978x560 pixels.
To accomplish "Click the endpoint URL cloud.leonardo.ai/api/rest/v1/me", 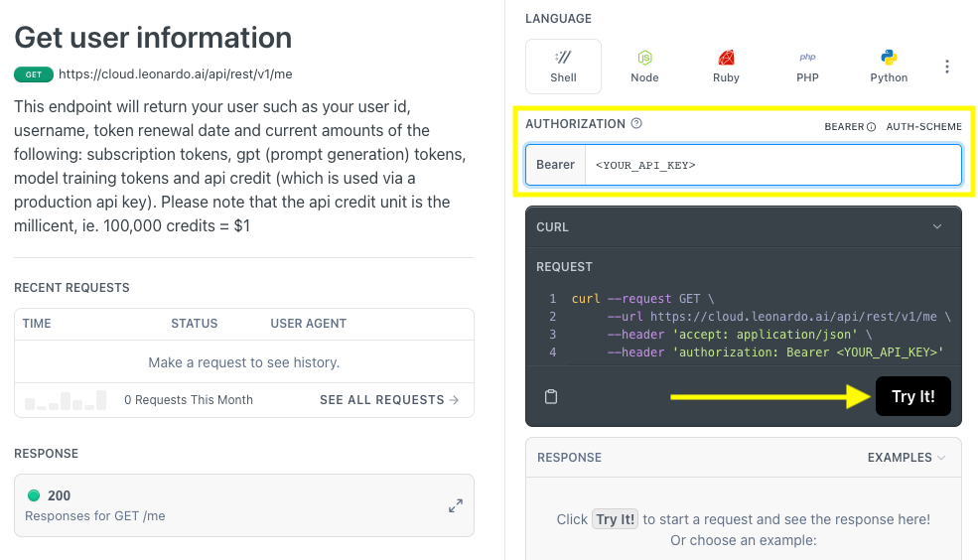I will 176,74.
